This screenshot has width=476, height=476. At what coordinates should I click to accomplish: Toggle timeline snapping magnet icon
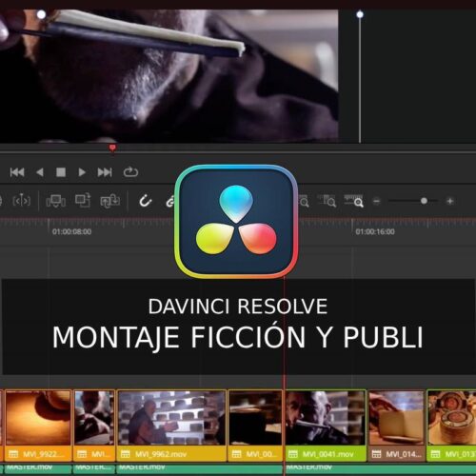point(146,201)
